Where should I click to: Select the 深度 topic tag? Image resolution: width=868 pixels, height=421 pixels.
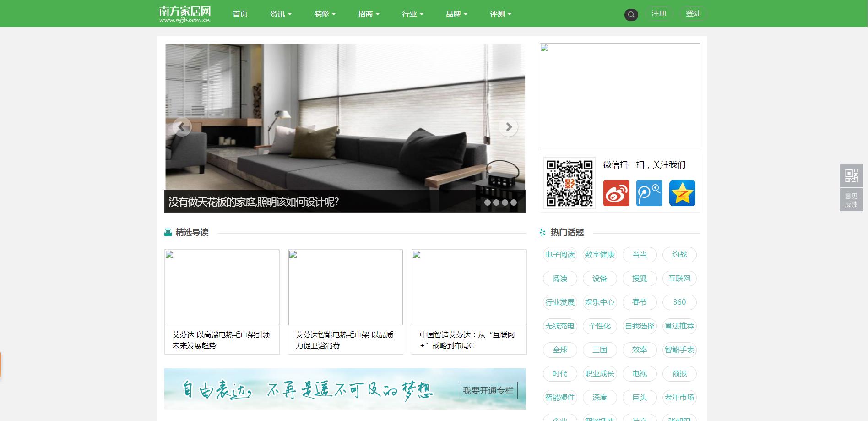(x=600, y=398)
